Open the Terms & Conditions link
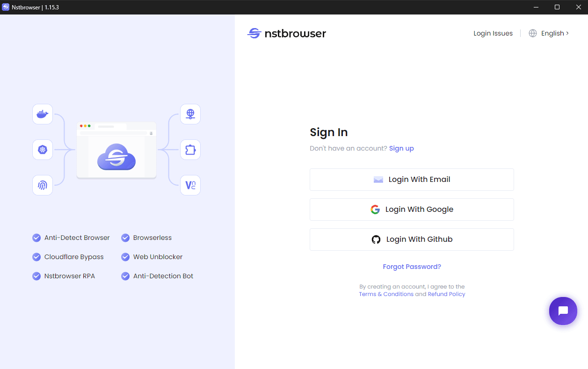The image size is (588, 369). [x=386, y=294]
